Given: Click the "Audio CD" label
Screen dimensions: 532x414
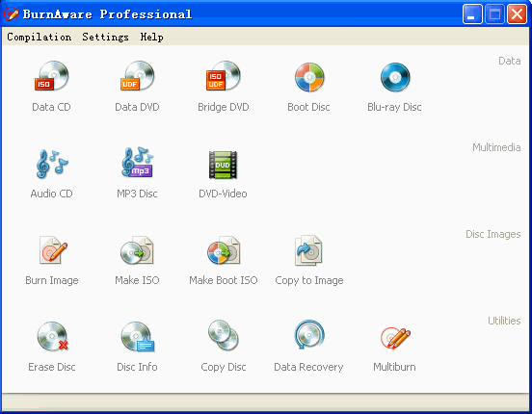Looking at the screenshot, I should [52, 194].
